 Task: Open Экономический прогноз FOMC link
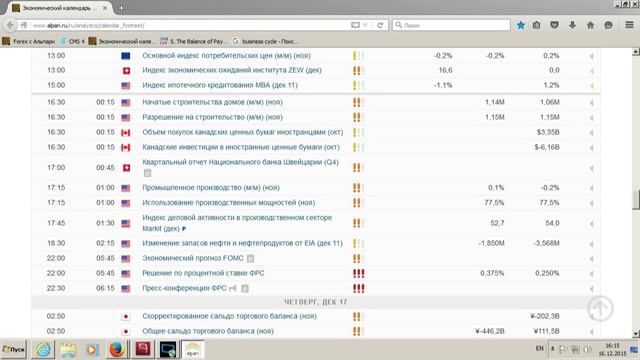[x=193, y=258]
